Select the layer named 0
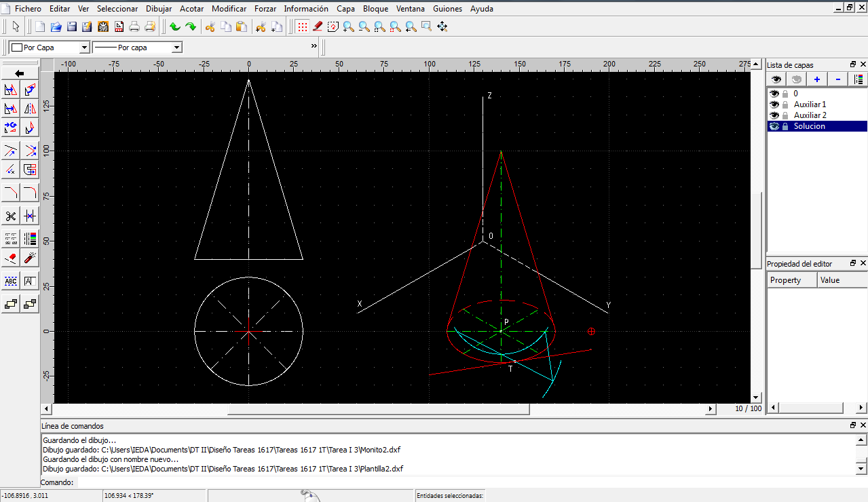Screen dimensions: 868x502 (x=795, y=94)
